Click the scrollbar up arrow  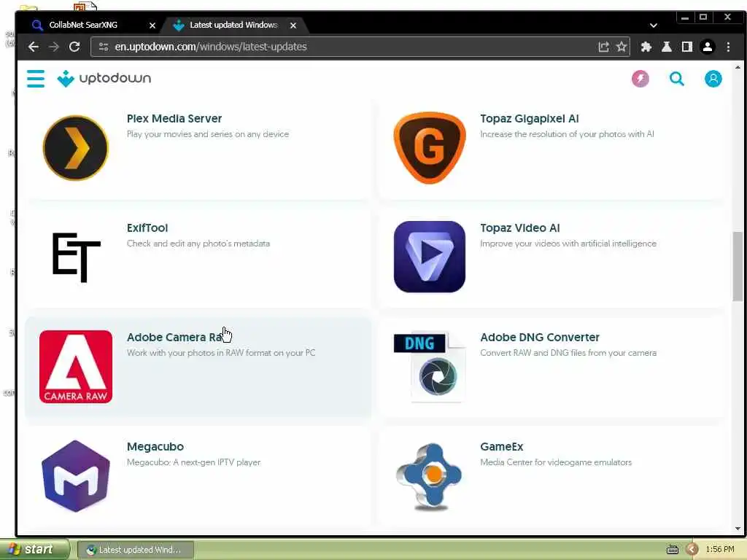click(x=738, y=68)
